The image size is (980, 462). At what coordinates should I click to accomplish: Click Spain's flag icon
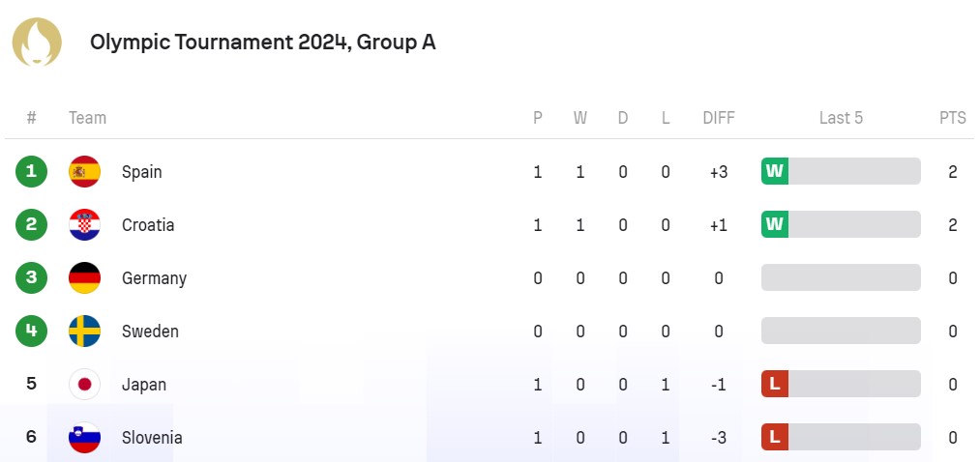point(84,172)
